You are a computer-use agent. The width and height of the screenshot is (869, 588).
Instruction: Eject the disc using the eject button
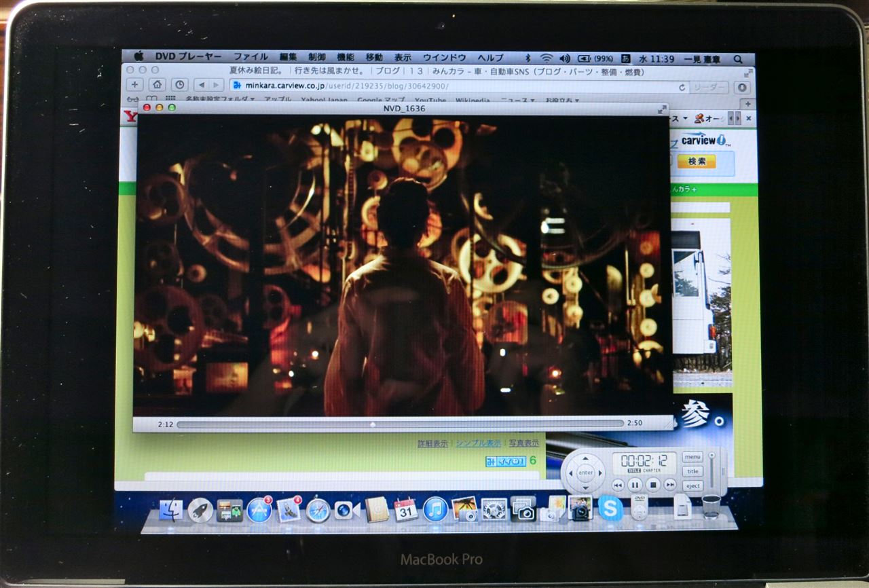pyautogui.click(x=692, y=485)
